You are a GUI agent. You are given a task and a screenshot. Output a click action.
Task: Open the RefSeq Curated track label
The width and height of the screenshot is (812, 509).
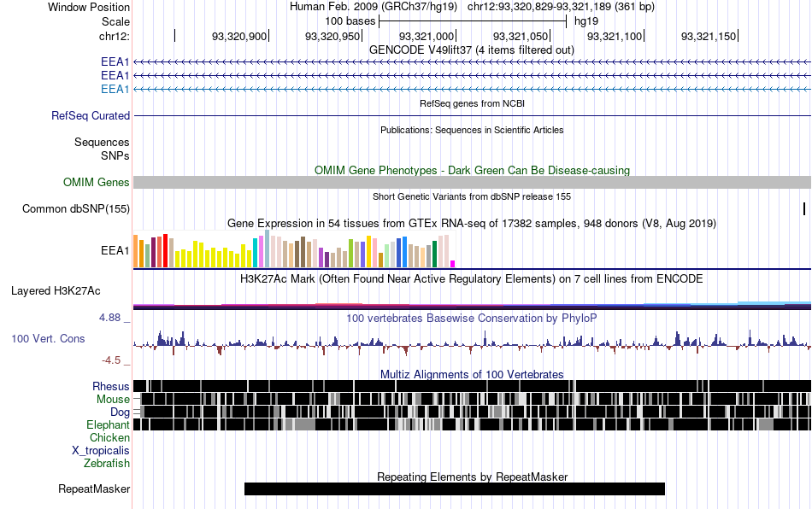(x=90, y=115)
